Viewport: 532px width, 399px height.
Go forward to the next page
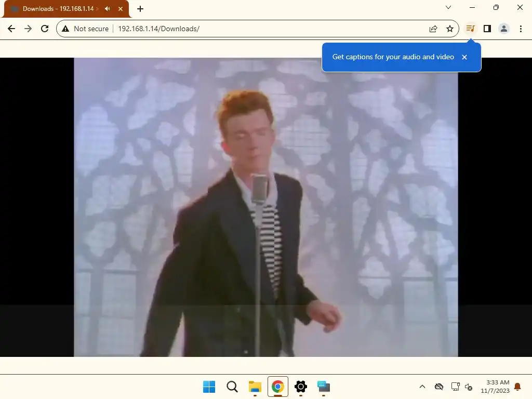point(28,29)
